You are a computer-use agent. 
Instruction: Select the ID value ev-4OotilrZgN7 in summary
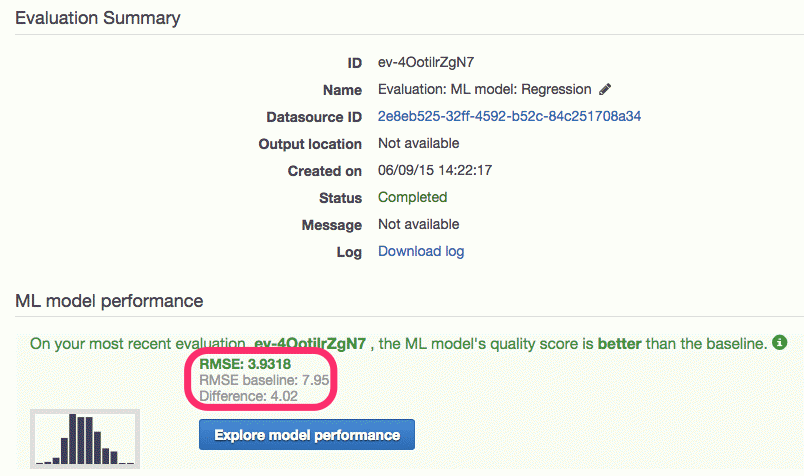coord(426,63)
